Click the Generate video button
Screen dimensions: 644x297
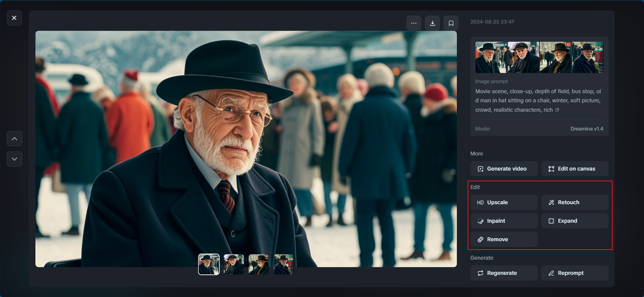point(504,169)
